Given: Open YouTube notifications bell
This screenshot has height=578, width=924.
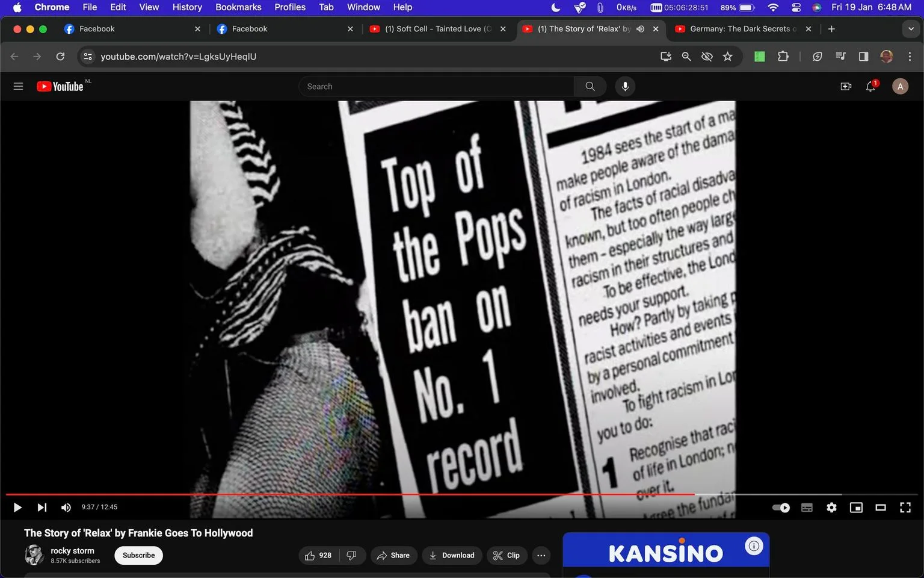Looking at the screenshot, I should [870, 87].
